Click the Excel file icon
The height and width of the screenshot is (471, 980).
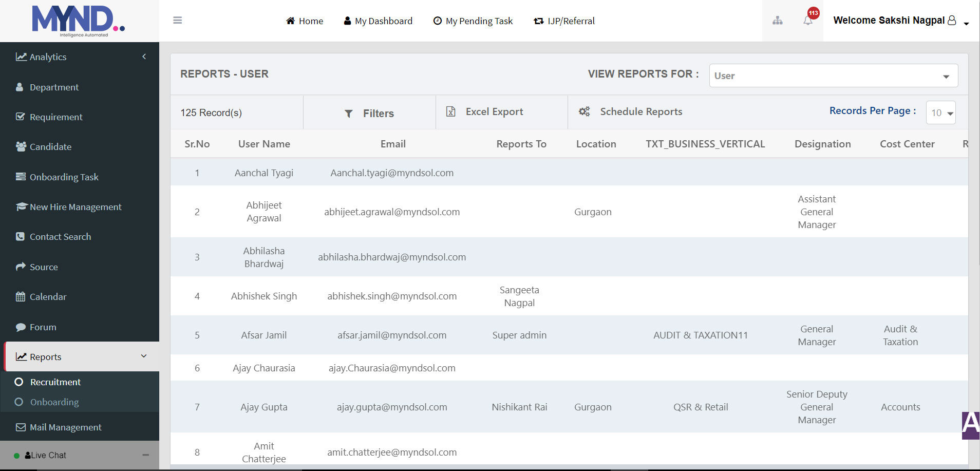click(x=451, y=111)
